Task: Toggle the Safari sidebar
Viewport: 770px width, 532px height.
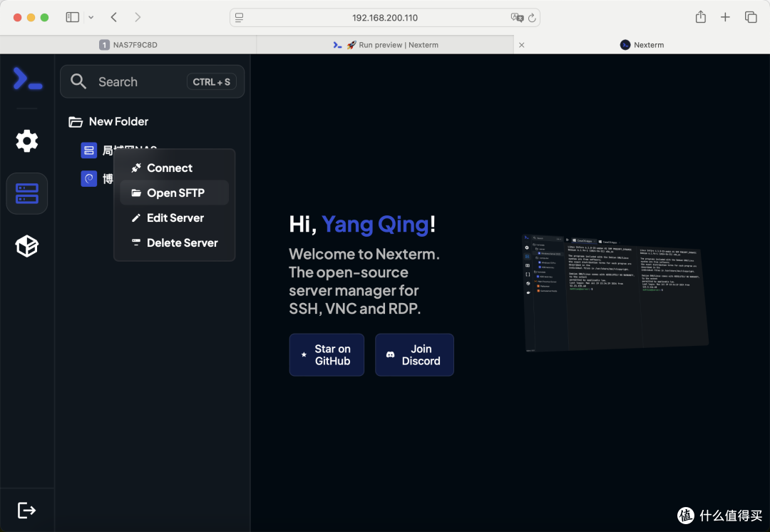Action: point(72,17)
